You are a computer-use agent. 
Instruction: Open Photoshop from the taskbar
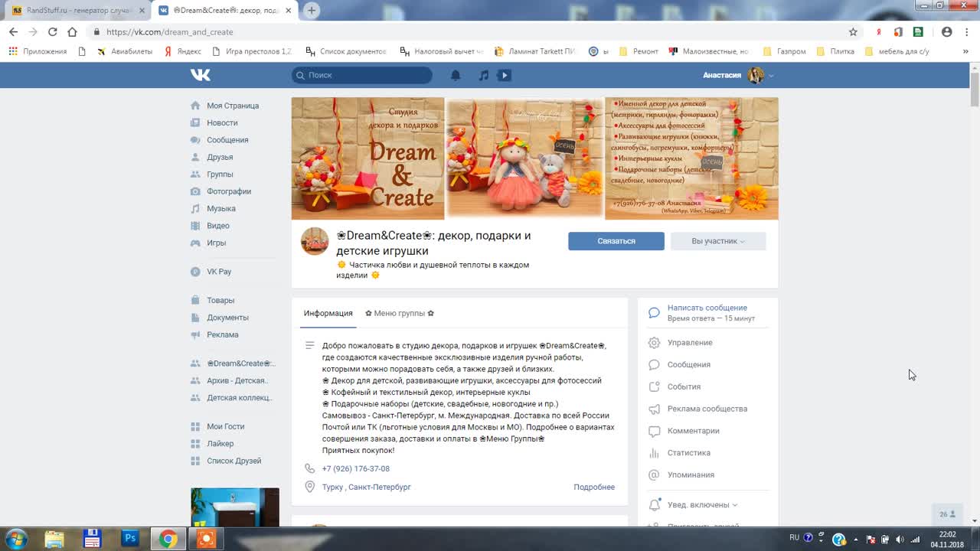point(130,539)
